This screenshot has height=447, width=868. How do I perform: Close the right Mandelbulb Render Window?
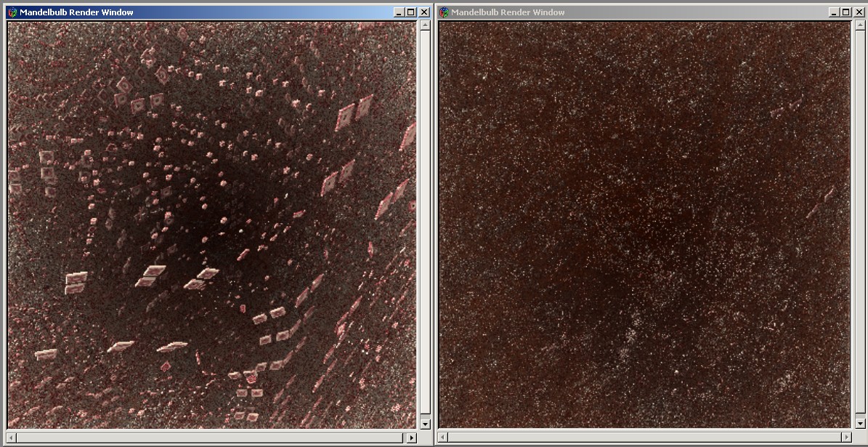[x=858, y=12]
